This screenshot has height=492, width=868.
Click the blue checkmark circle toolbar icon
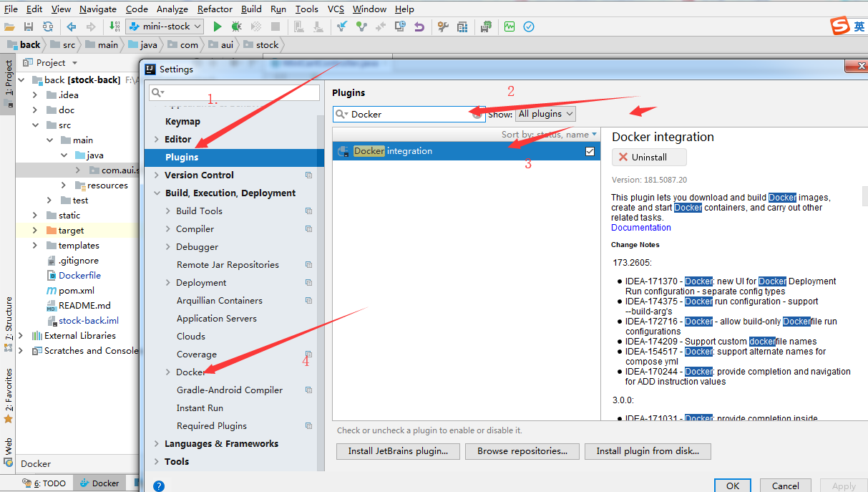pos(529,26)
